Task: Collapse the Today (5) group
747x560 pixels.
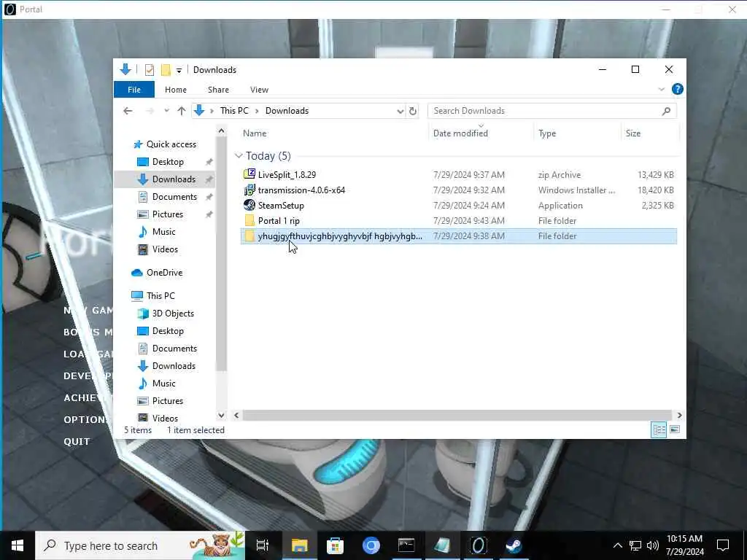Action: pyautogui.click(x=239, y=156)
